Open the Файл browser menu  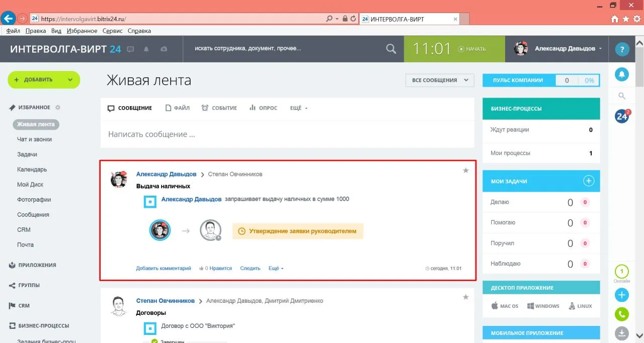click(13, 31)
